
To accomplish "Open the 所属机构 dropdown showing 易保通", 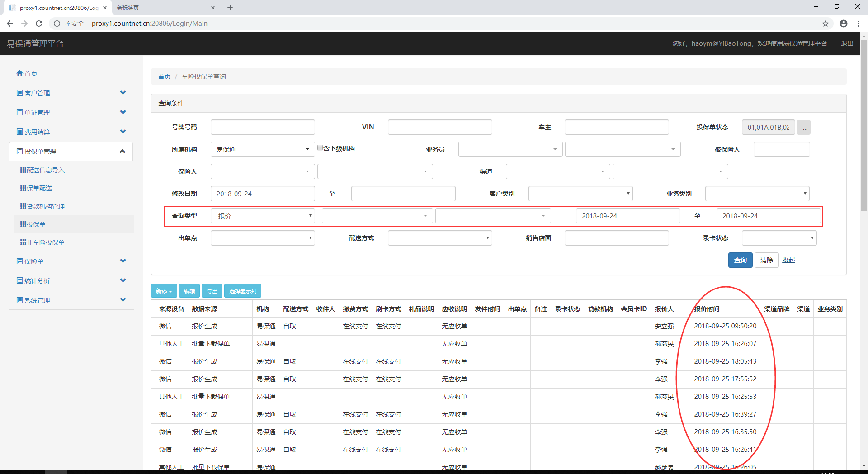I will pyautogui.click(x=262, y=149).
